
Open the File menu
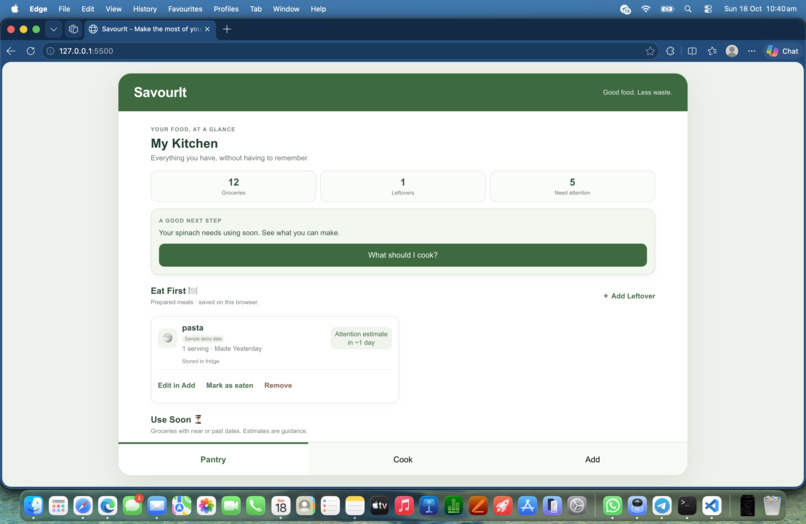(x=64, y=9)
